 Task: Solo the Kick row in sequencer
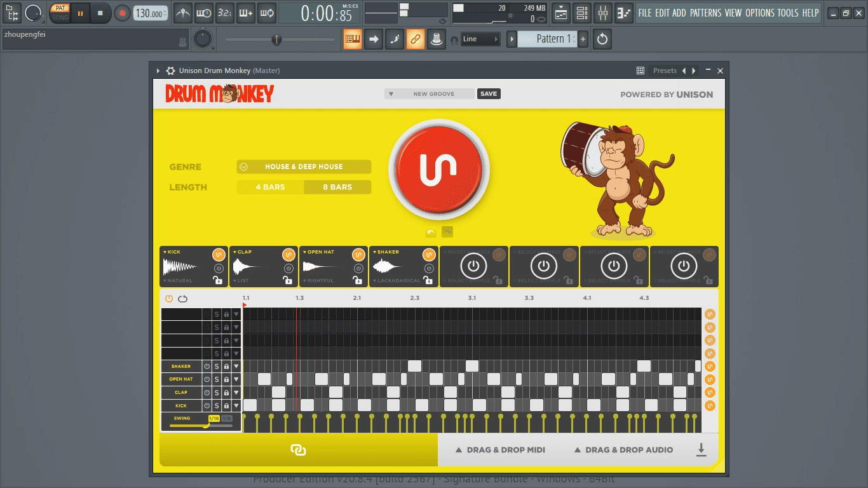tap(216, 405)
